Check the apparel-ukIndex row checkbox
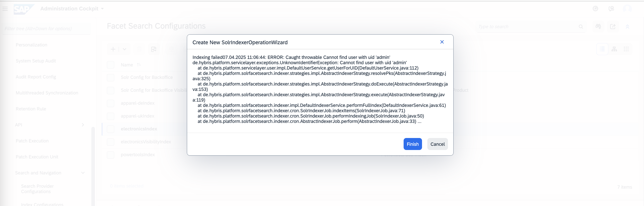The image size is (644, 206). (110, 116)
